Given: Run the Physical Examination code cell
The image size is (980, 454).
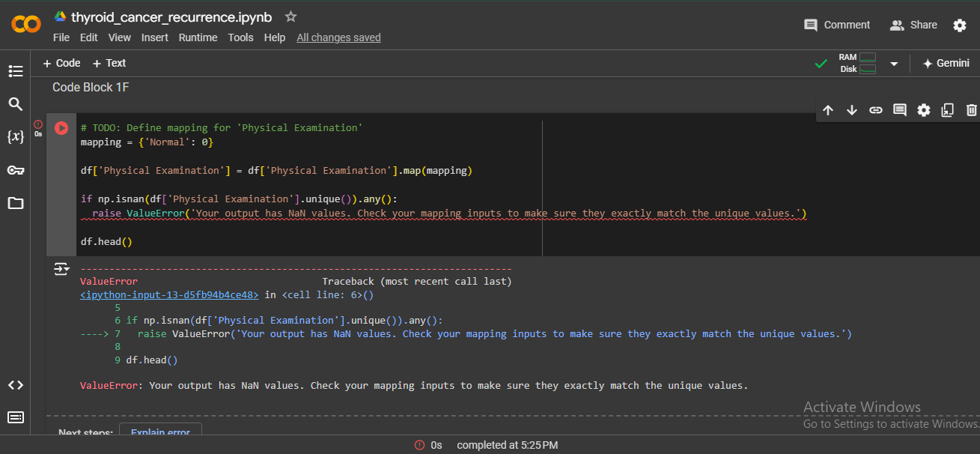Looking at the screenshot, I should pos(61,128).
